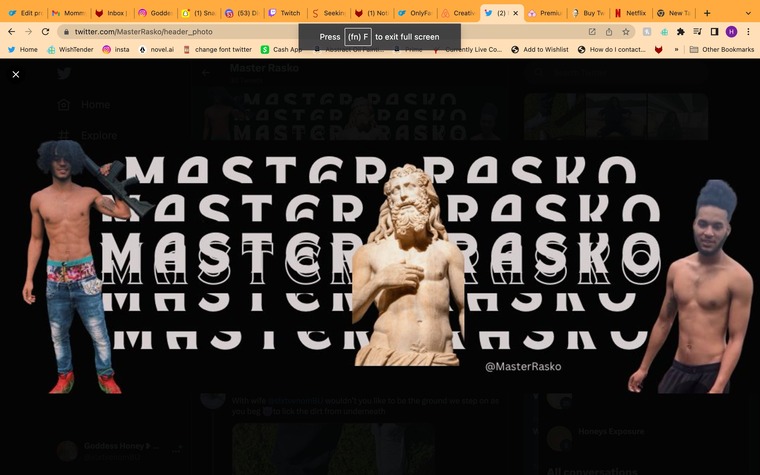Click the share page icon in address bar
Image resolution: width=760 pixels, height=475 pixels.
(x=609, y=32)
